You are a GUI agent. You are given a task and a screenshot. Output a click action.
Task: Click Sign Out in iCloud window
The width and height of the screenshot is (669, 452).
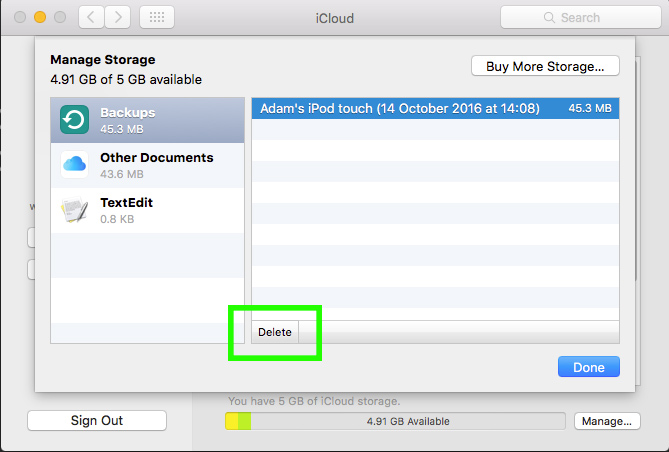(x=97, y=420)
